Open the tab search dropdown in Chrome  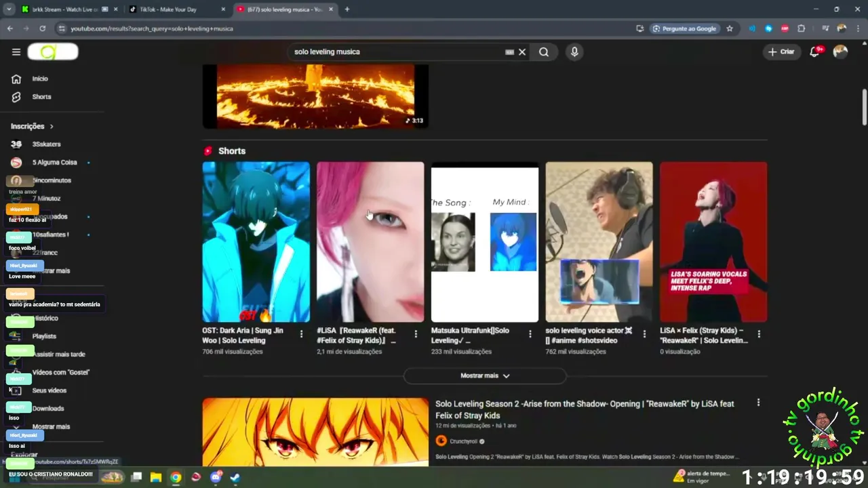tap(9, 9)
